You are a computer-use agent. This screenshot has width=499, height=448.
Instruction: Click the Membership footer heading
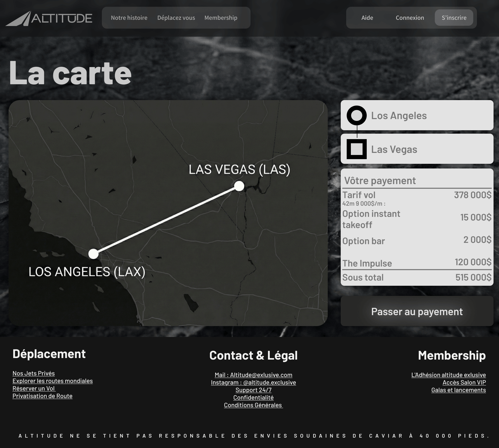tap(452, 355)
